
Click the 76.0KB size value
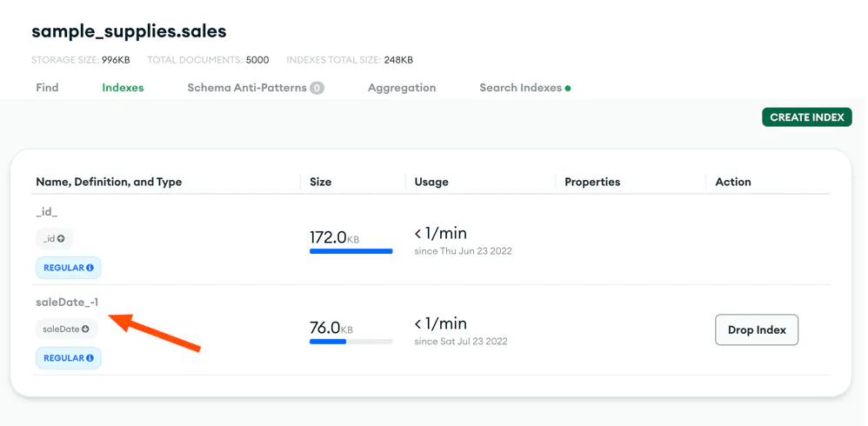(x=331, y=328)
